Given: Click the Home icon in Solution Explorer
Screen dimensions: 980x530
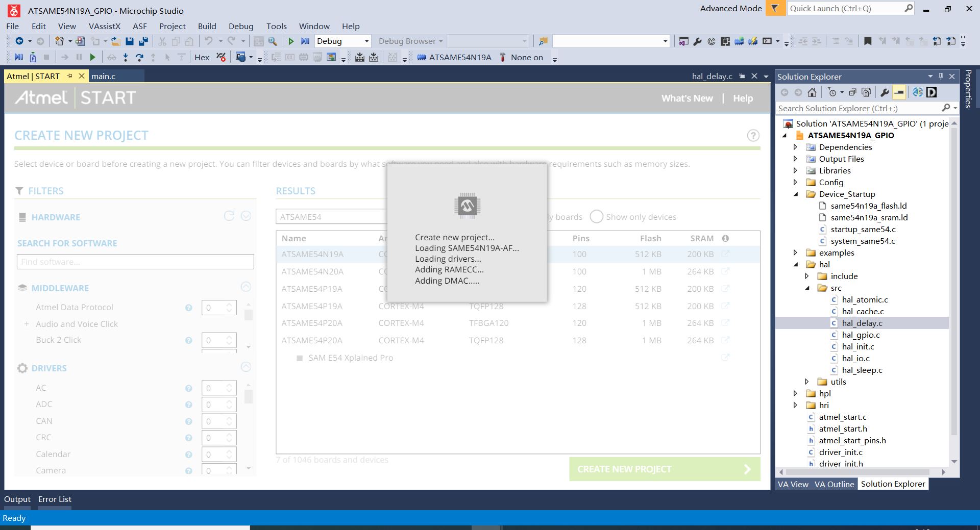Looking at the screenshot, I should tap(812, 92).
